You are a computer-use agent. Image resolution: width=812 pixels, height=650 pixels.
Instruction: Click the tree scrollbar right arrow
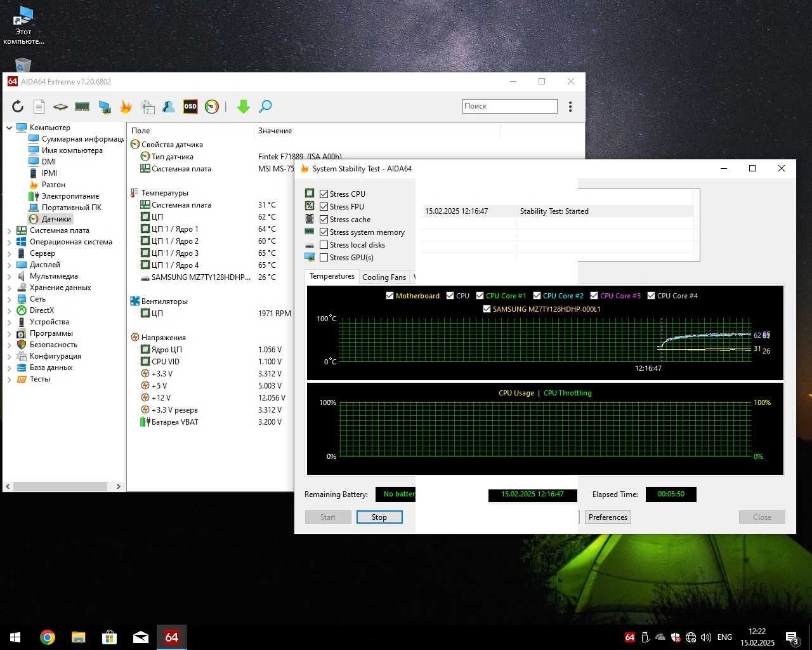point(119,486)
